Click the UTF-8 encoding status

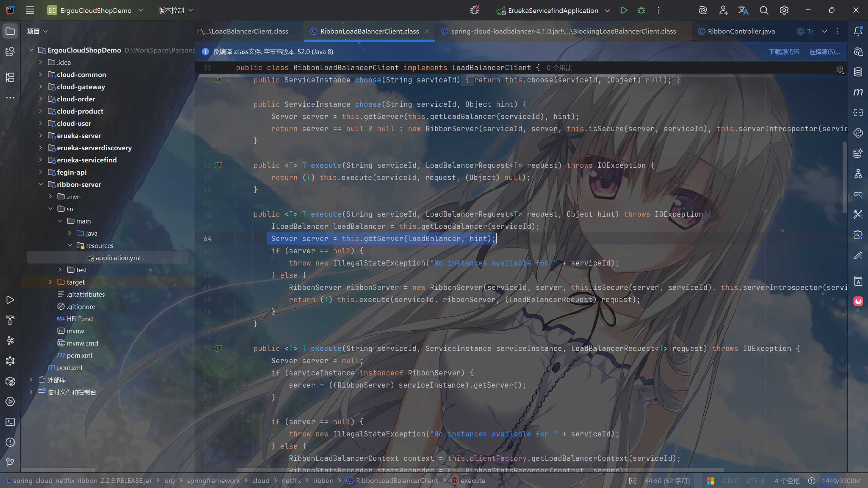tap(755, 481)
